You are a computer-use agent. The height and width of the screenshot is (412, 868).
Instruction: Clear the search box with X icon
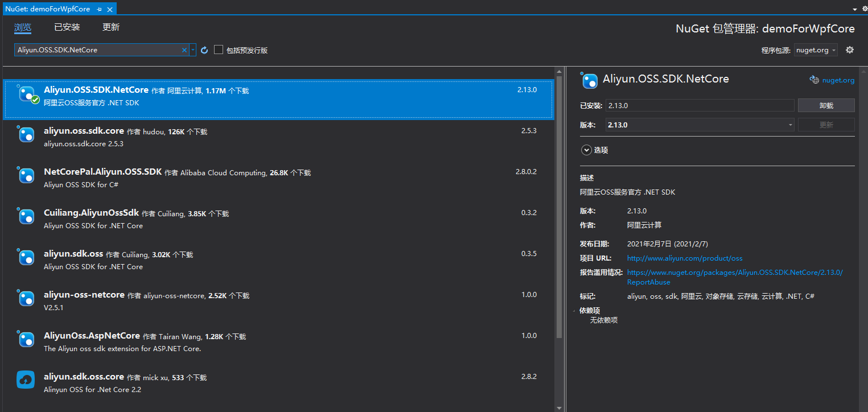tap(184, 50)
